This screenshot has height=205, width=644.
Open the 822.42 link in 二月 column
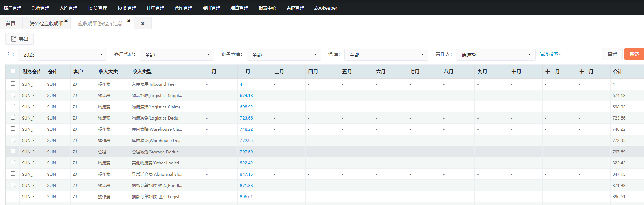(x=246, y=163)
